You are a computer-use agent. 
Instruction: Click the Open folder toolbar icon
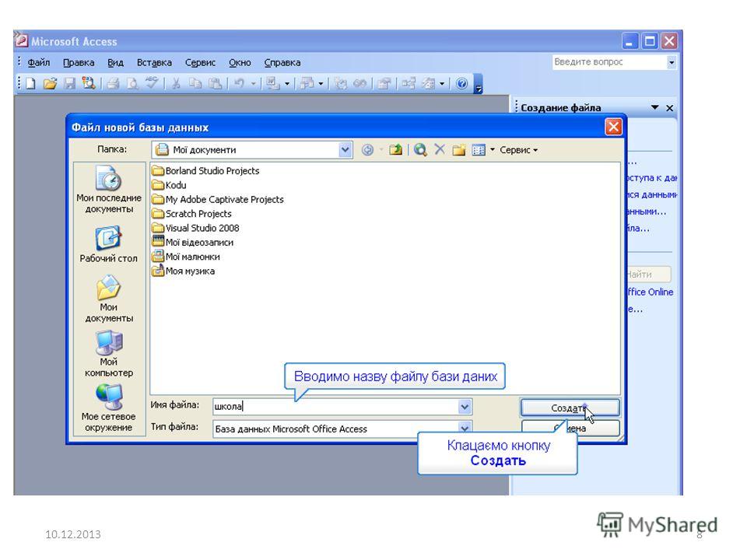pos(50,84)
